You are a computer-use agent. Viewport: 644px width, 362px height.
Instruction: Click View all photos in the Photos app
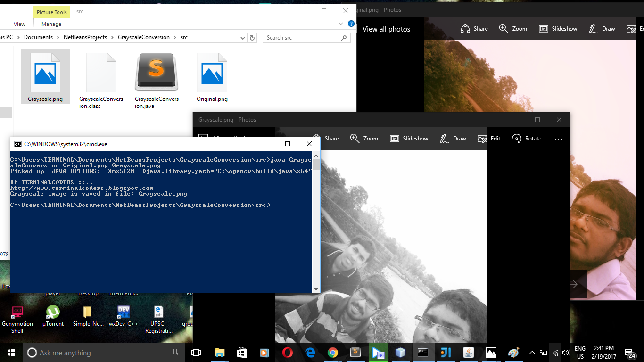point(386,29)
